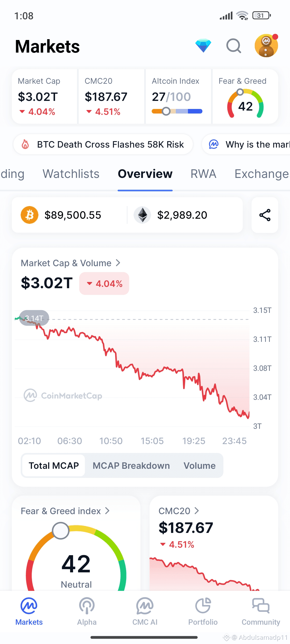Image resolution: width=290 pixels, height=644 pixels.
Task: Expand the CMC20 card chevron
Action: (197, 511)
